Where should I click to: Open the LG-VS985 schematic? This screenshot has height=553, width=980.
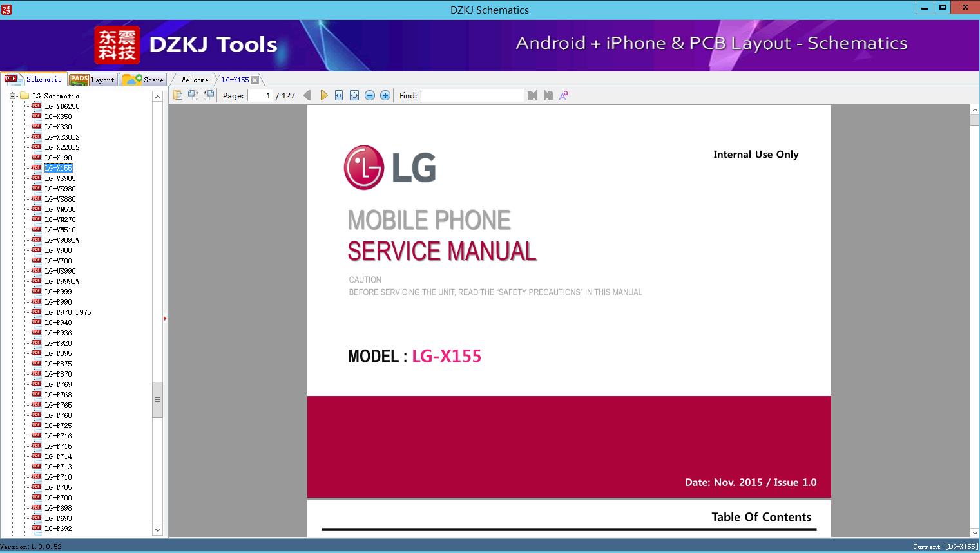click(59, 178)
